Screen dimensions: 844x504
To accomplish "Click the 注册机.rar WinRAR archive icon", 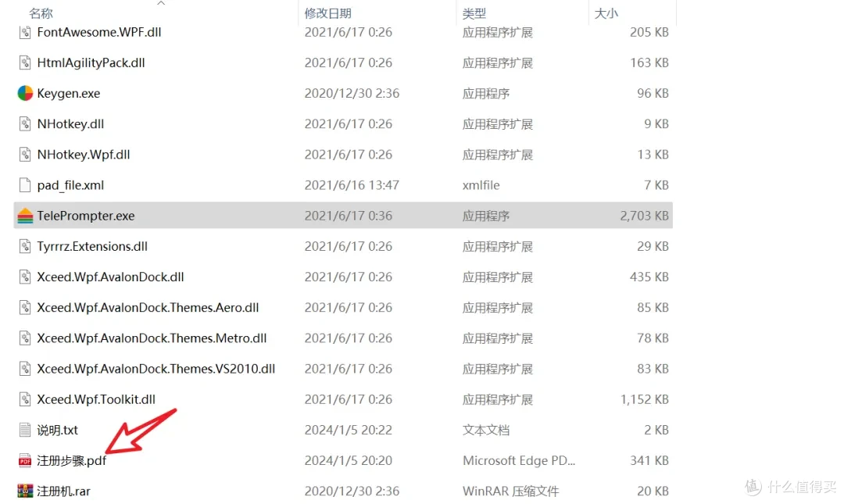I will [x=25, y=491].
